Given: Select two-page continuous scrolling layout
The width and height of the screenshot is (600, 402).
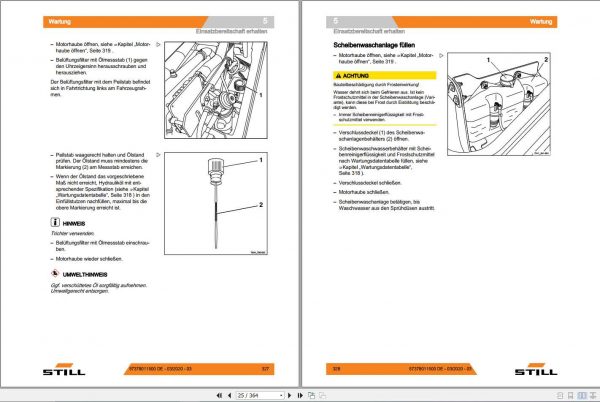Looking at the screenshot, I should click(593, 395).
